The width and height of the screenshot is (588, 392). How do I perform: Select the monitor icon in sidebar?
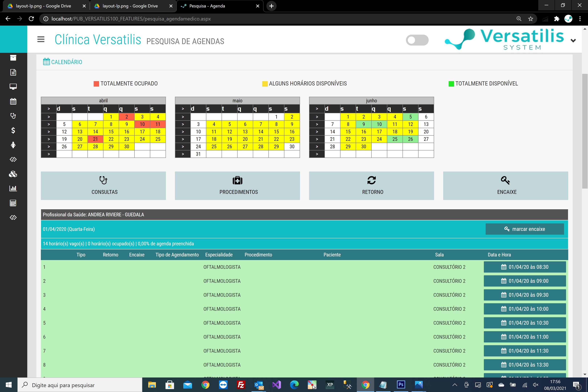pyautogui.click(x=13, y=87)
